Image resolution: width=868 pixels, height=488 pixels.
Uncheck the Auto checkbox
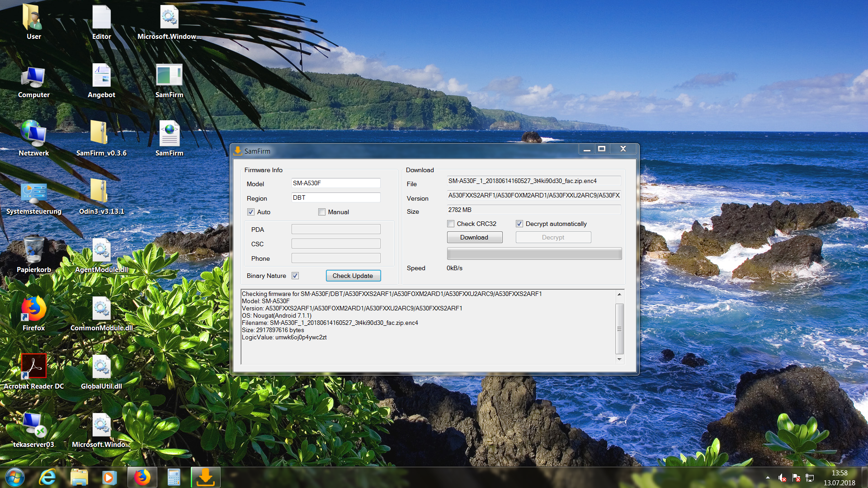(x=251, y=212)
